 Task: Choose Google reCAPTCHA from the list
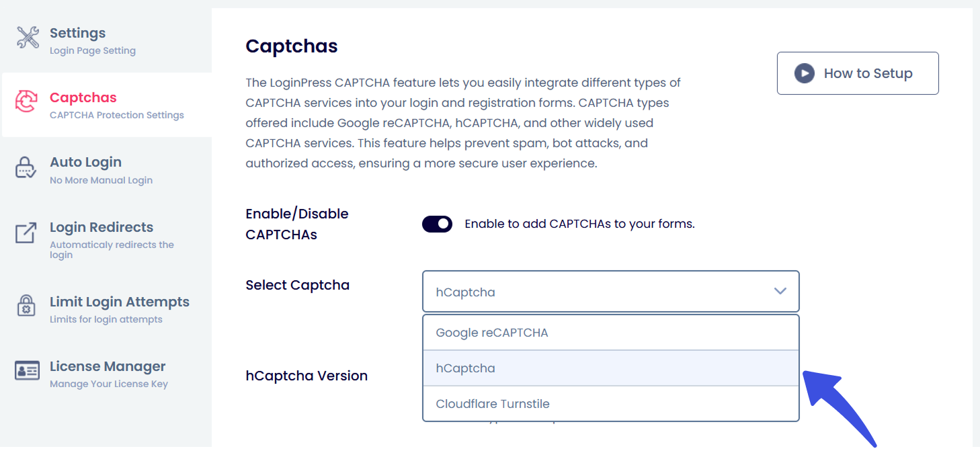491,333
